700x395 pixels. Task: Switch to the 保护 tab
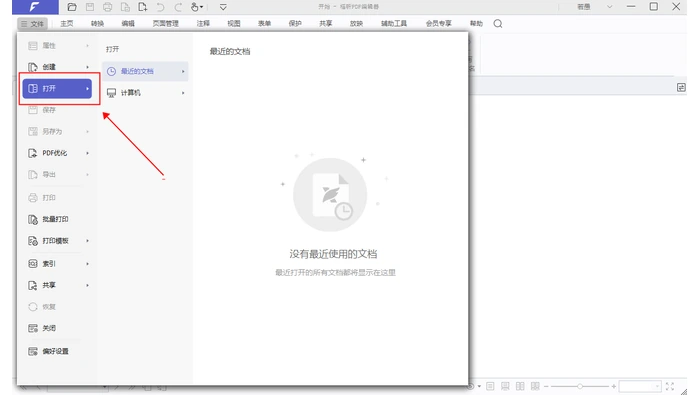click(295, 24)
